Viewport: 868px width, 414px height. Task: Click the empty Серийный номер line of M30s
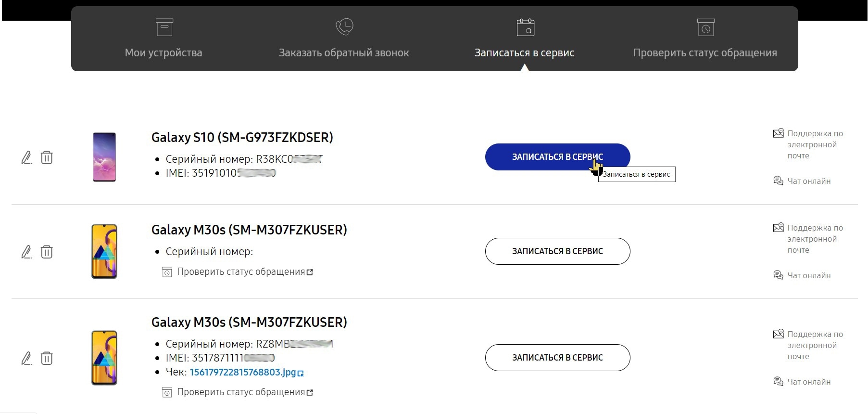point(209,251)
